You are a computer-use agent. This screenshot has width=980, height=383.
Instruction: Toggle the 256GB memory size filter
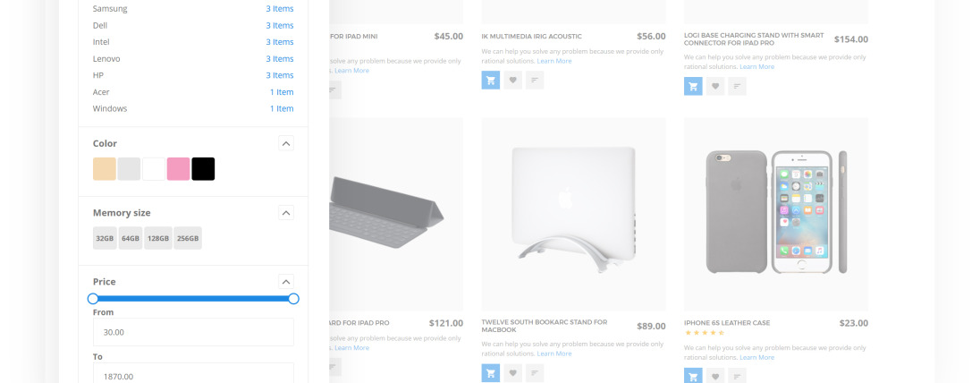coord(188,238)
